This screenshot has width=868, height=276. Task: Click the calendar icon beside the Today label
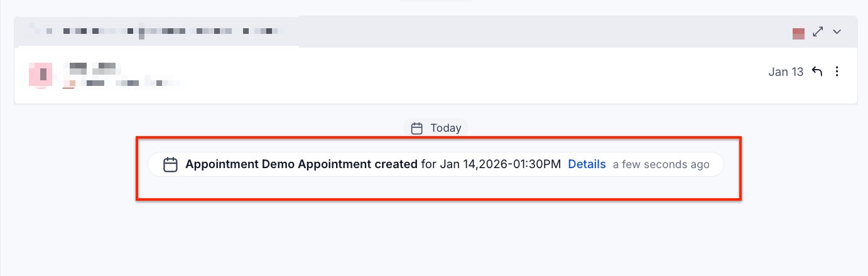coord(416,128)
